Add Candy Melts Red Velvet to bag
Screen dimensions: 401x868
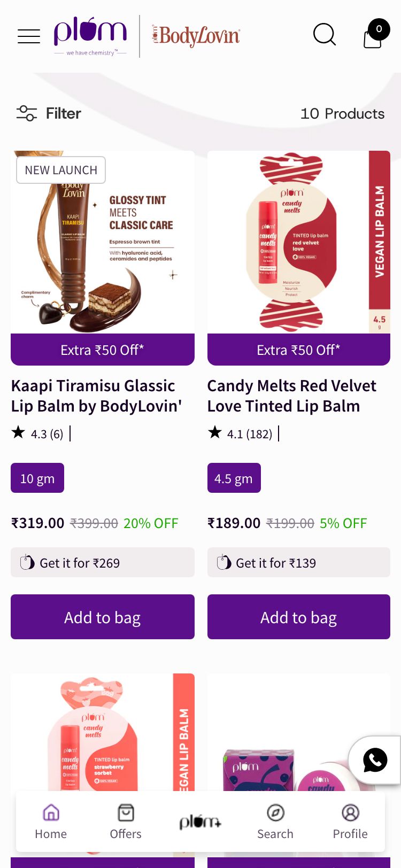[298, 617]
